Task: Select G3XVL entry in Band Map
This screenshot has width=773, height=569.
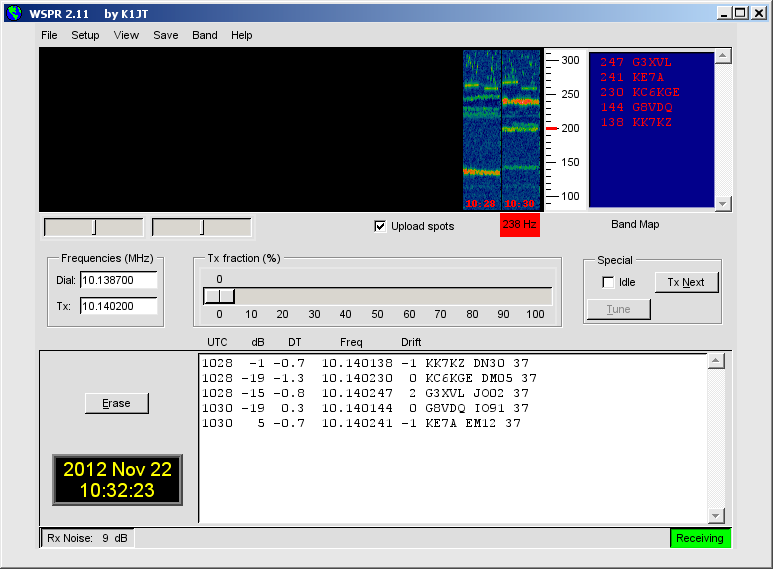Action: click(x=636, y=62)
